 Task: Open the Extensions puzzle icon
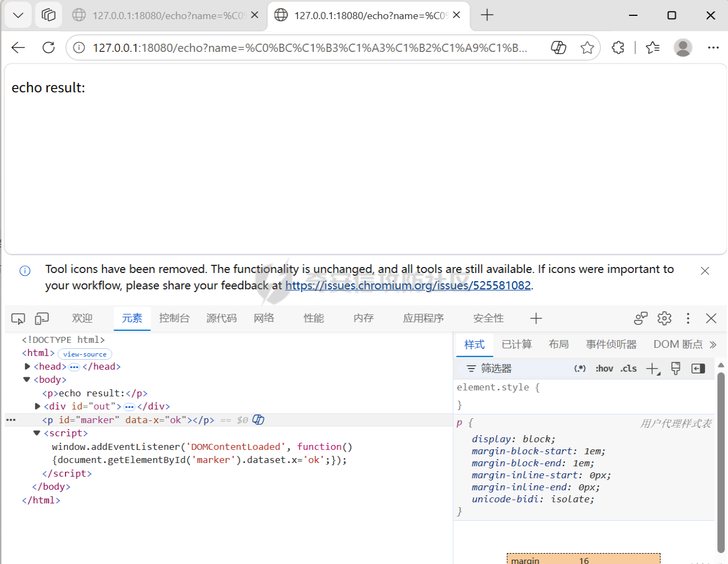point(618,48)
